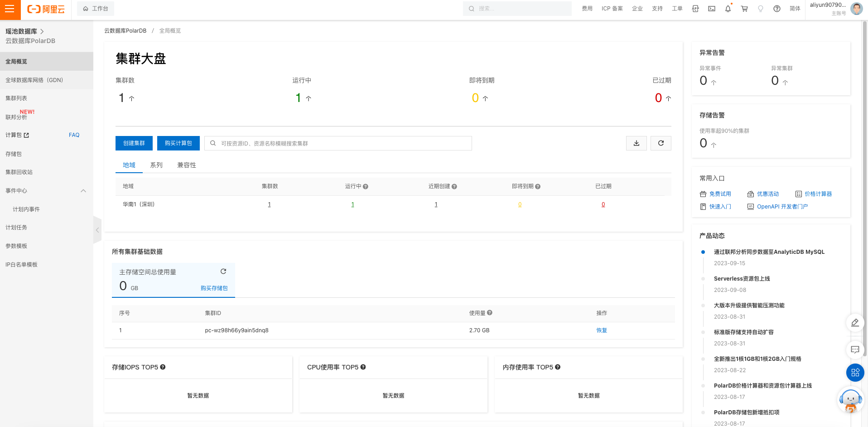
Task: Open 集群回收站 in sidebar
Action: pyautogui.click(x=19, y=172)
